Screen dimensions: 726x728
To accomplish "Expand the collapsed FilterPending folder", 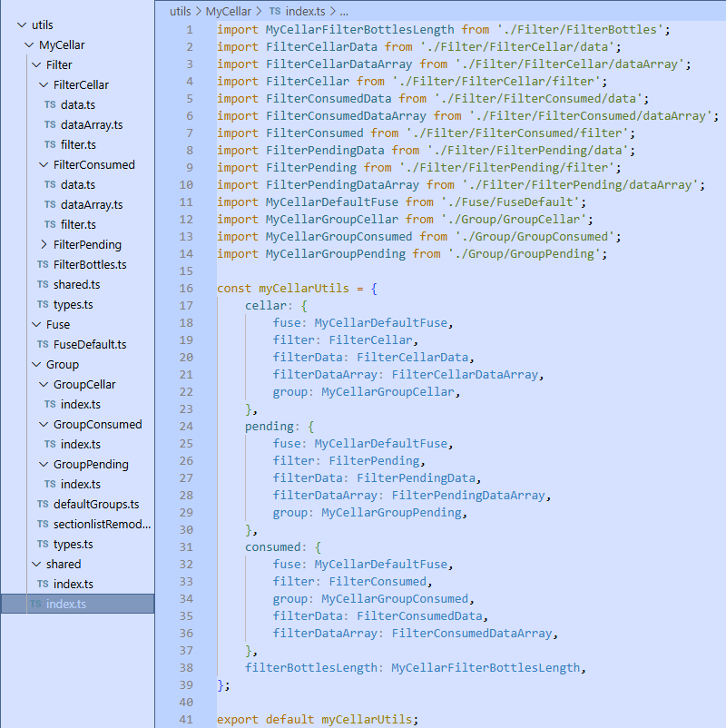I will 44,245.
